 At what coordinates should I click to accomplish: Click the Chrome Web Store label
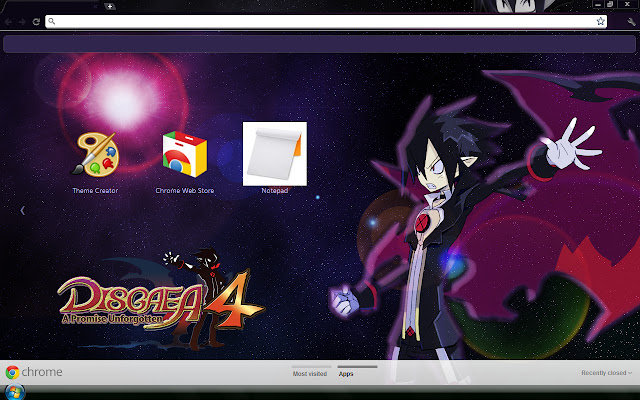(x=184, y=191)
